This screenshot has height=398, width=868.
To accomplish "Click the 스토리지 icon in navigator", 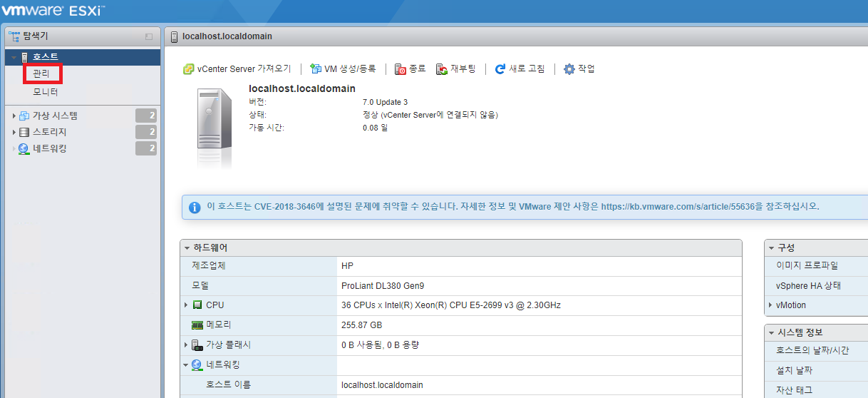I will pyautogui.click(x=24, y=132).
